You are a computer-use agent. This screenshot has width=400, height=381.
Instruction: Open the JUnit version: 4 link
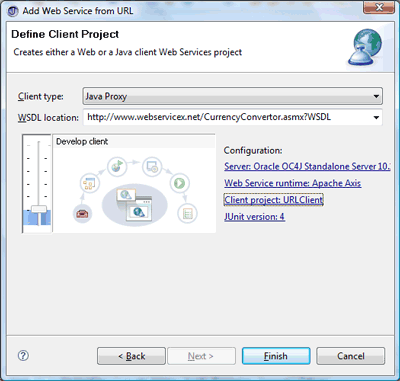[x=254, y=217]
